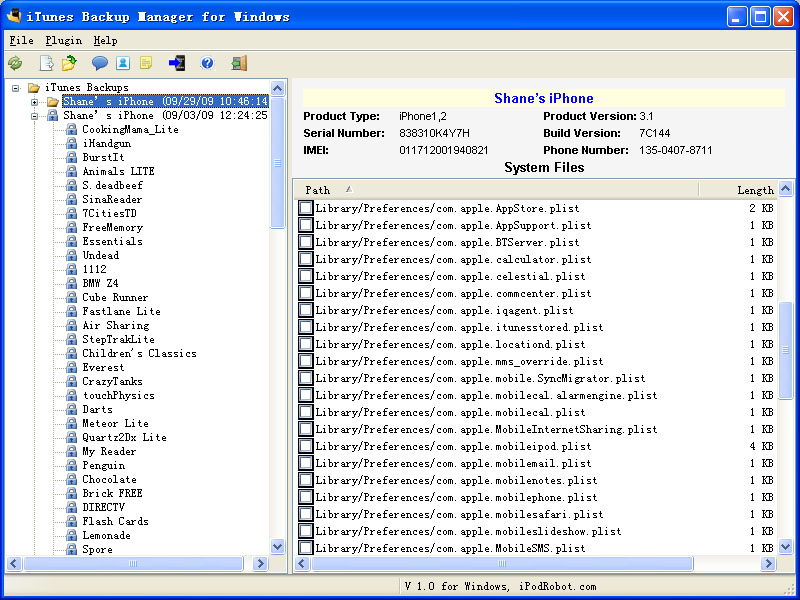This screenshot has height=600, width=800.
Task: Click the lock icon beside CookingMama_Lite
Action: click(71, 130)
